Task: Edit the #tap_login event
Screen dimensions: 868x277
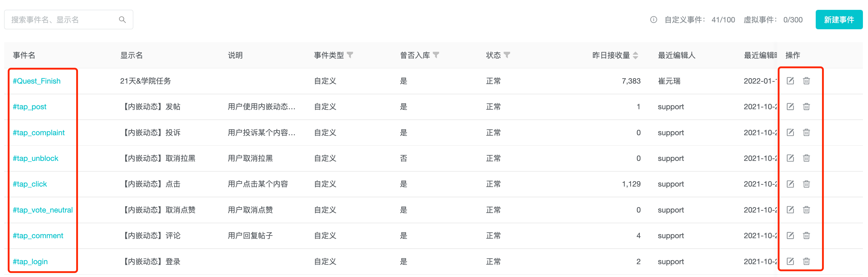Action: pos(790,261)
